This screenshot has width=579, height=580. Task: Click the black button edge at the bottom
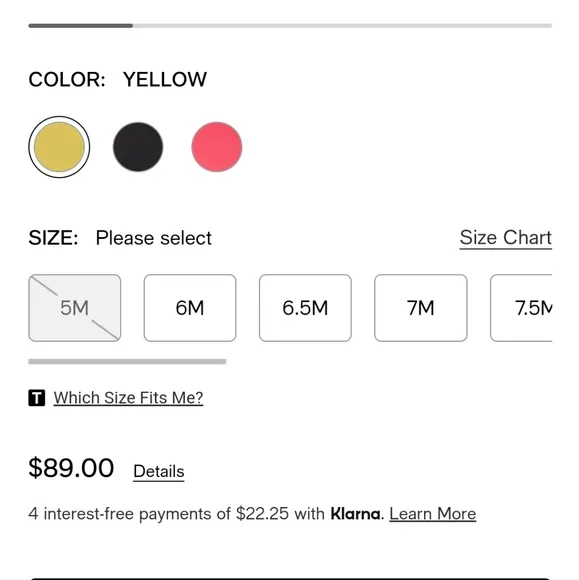(290, 578)
